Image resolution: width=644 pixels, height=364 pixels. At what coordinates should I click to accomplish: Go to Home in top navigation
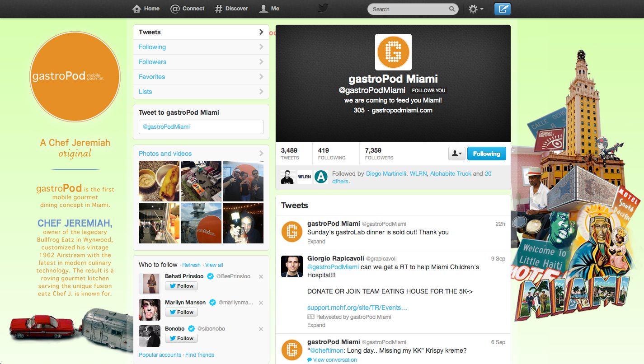[x=146, y=9]
